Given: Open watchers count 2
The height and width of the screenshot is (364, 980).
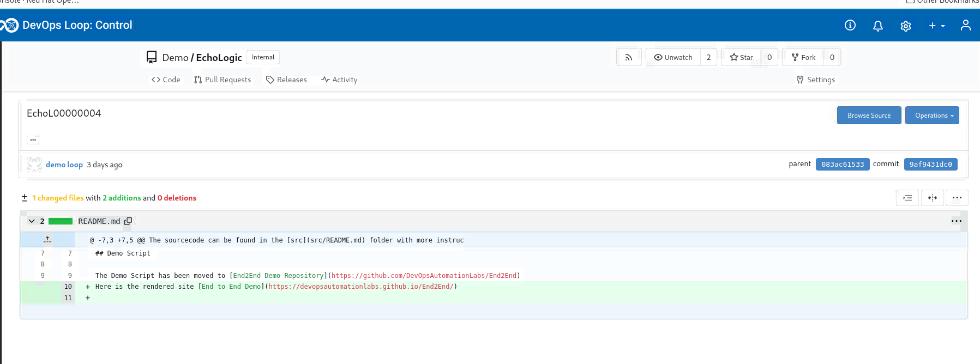Looking at the screenshot, I should pos(708,57).
